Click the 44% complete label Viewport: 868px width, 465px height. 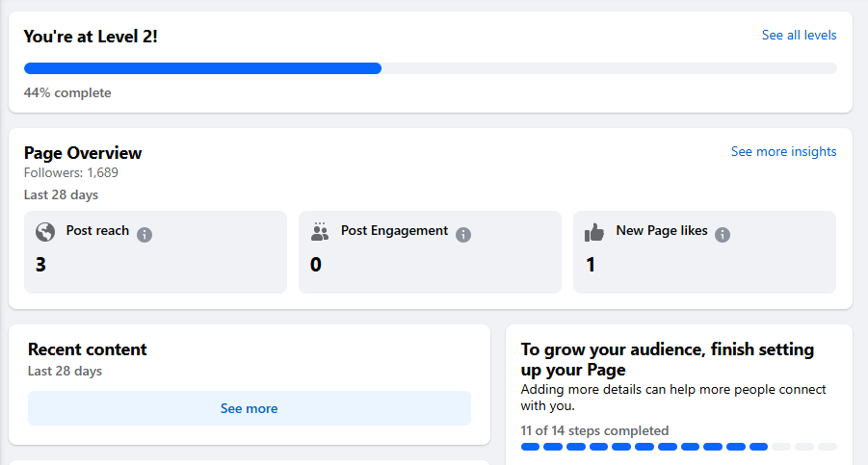point(67,93)
